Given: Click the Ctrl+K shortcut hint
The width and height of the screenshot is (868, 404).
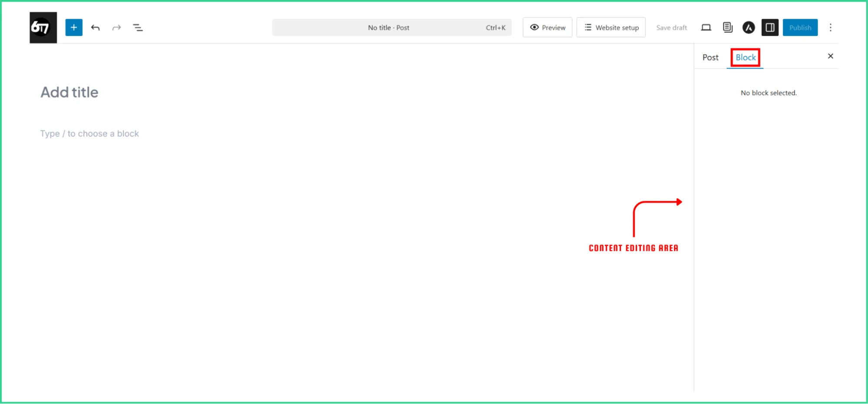Looking at the screenshot, I should 495,28.
